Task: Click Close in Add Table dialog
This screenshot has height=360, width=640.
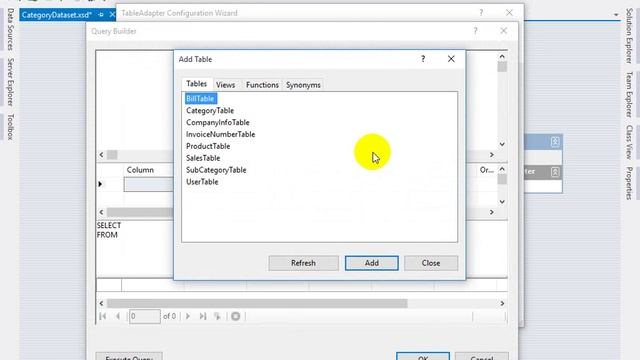Action: [431, 263]
